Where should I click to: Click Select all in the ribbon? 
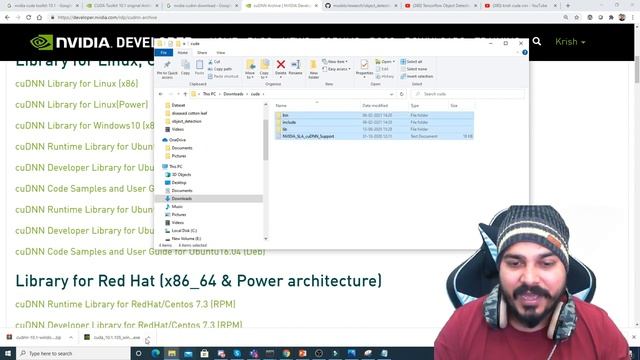tap(411, 62)
